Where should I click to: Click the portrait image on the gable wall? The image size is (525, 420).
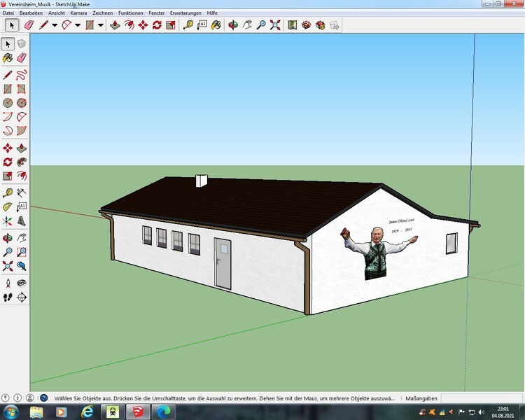click(x=378, y=253)
